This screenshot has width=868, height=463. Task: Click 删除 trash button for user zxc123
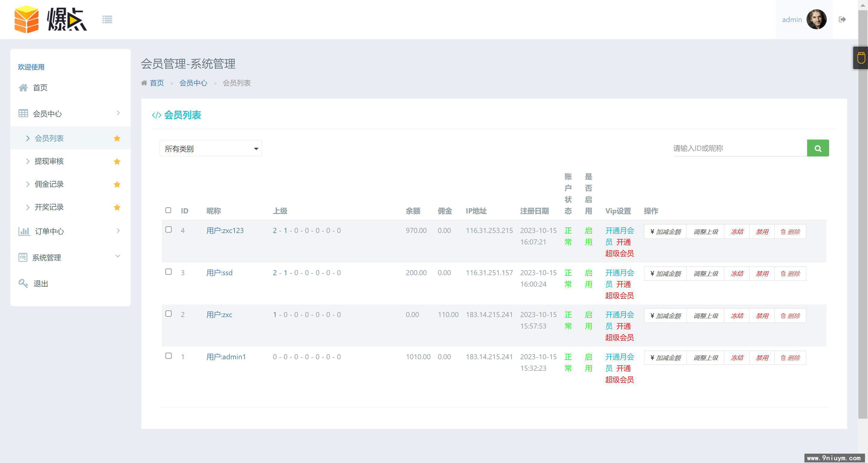(790, 232)
